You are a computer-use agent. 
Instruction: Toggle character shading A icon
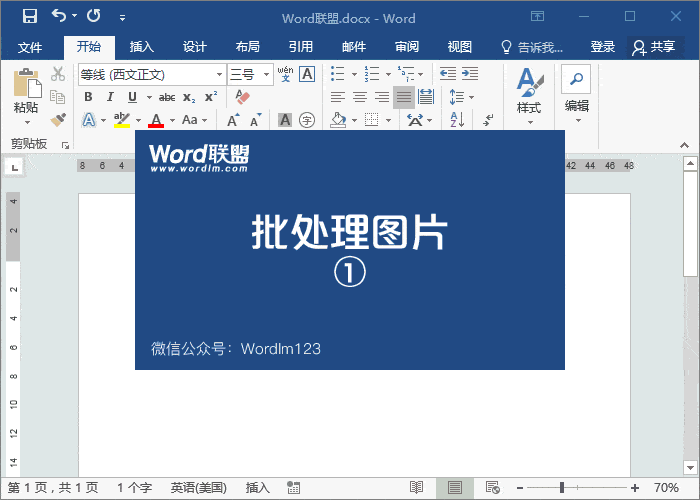coord(285,120)
